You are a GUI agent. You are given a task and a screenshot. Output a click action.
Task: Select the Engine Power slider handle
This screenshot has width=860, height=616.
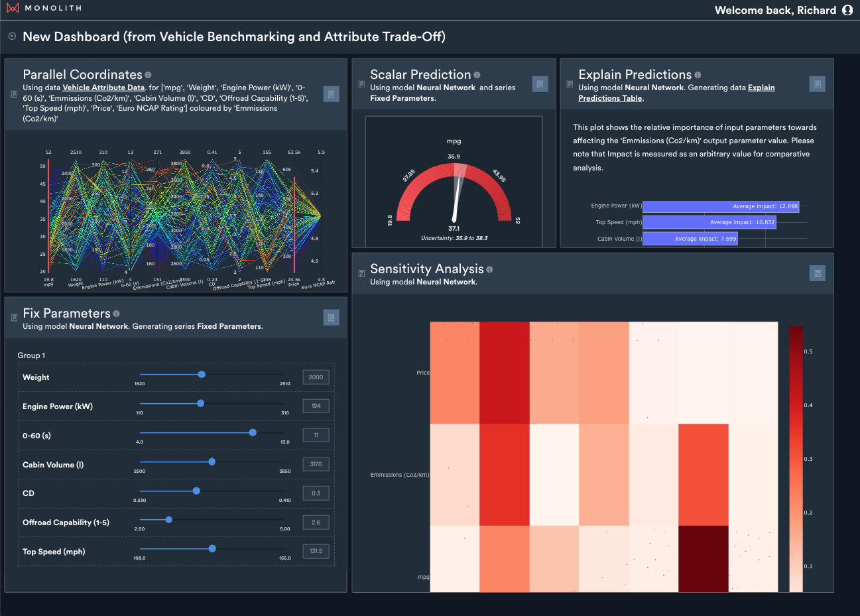coord(200,402)
